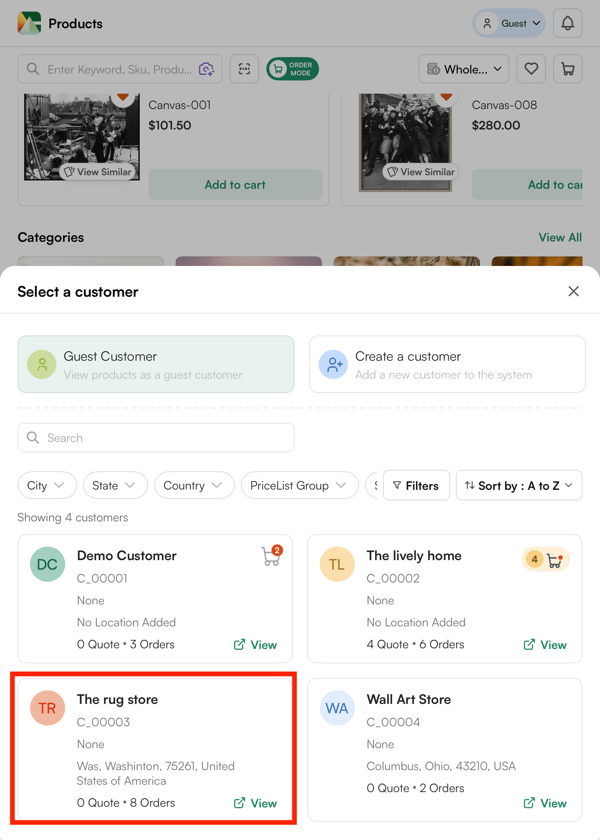Expand the City filter dropdown

coord(47,485)
